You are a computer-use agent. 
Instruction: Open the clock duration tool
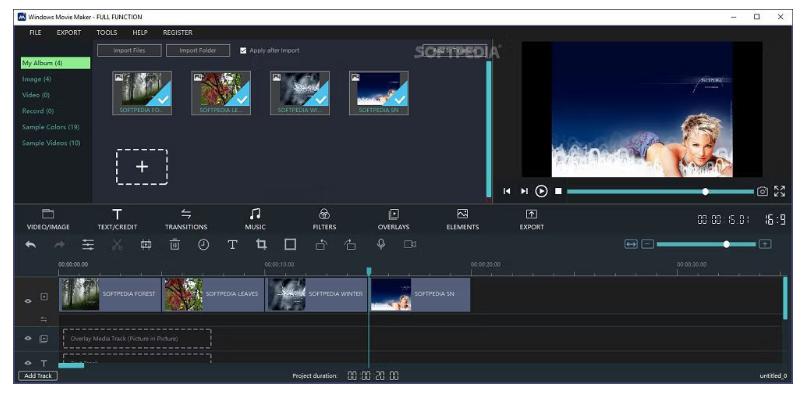click(x=204, y=245)
